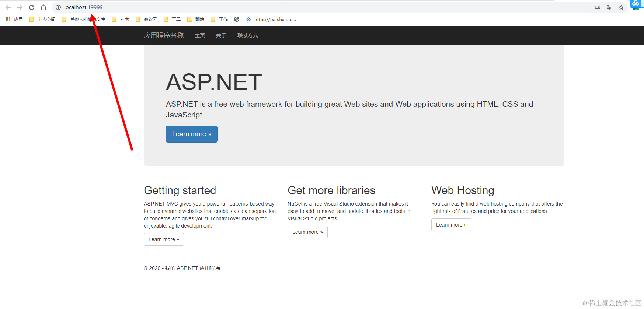The height and width of the screenshot is (309, 644).
Task: Click the globe bookmark icon
Action: click(x=237, y=19)
